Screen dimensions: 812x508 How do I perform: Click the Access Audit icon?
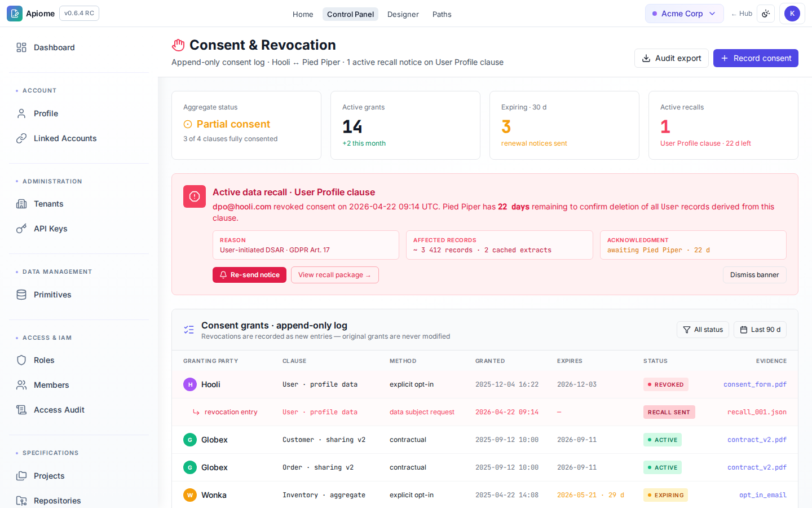pyautogui.click(x=21, y=410)
